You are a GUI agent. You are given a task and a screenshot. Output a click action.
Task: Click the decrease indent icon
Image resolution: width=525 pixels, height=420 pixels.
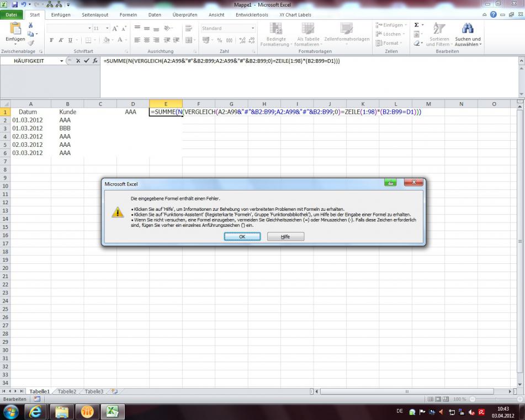coord(167,40)
